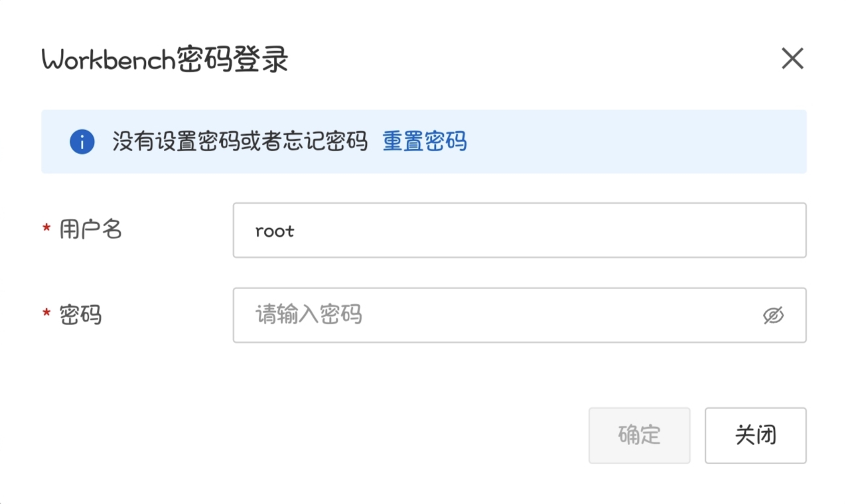Close the Workbench login dialog with X
846x504 pixels.
792,59
